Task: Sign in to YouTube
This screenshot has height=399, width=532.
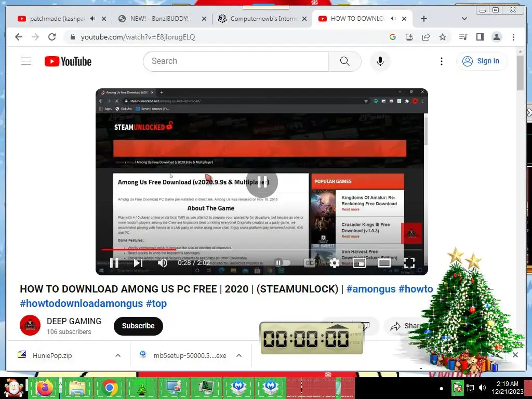Action: tap(482, 61)
